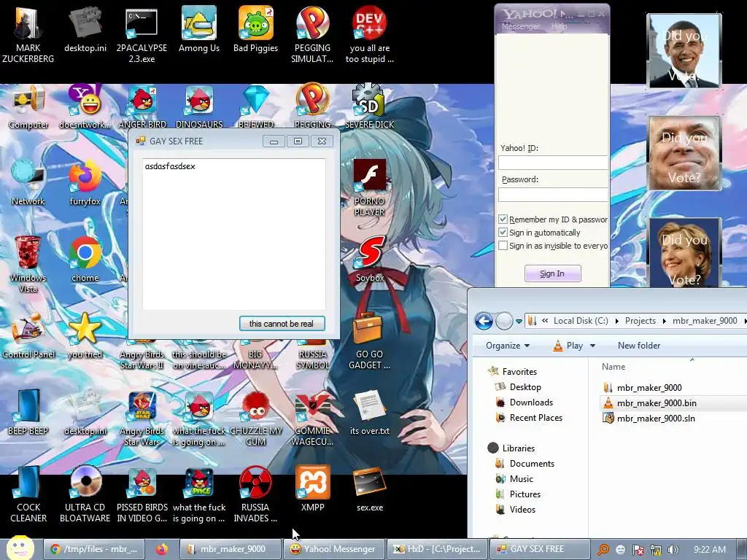This screenshot has height=560, width=747.
Task: Open the dropdown arrow next to Play
Action: (592, 346)
